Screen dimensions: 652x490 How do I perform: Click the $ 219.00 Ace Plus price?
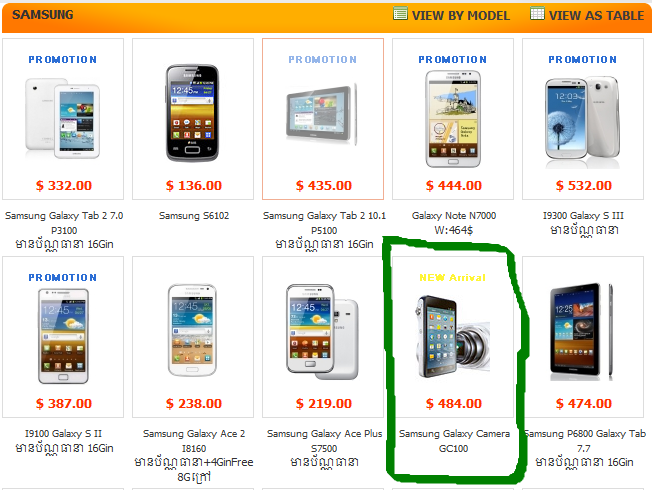click(324, 403)
